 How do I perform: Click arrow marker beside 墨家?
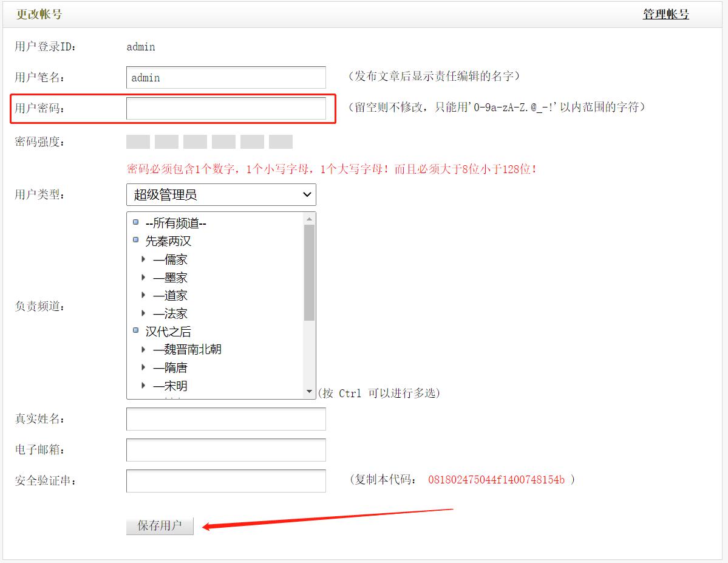pyautogui.click(x=143, y=277)
